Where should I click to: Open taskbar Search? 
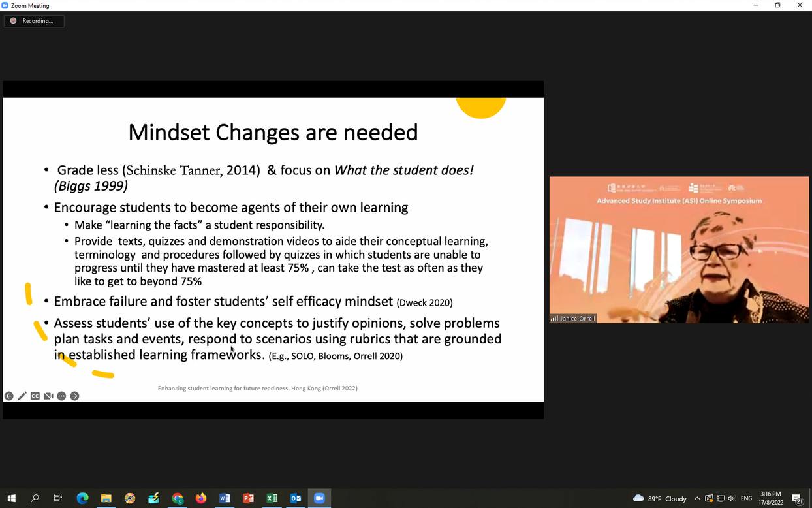pos(35,498)
